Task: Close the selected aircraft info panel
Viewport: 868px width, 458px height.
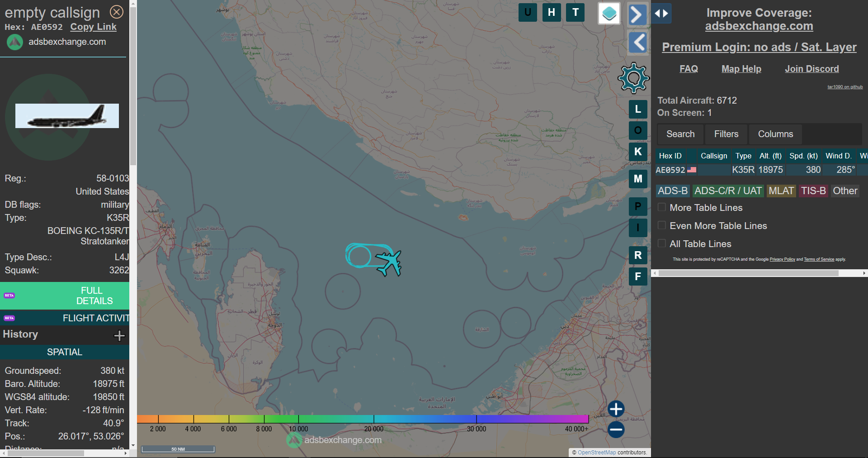Action: click(117, 12)
